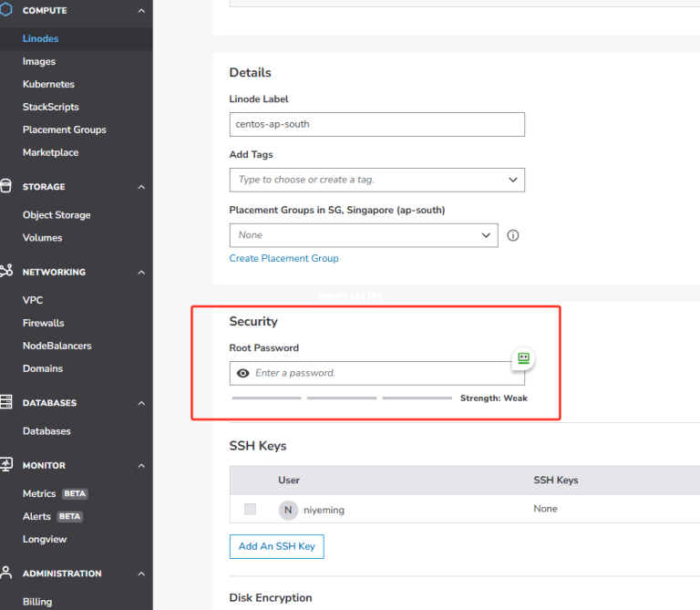Click the Networking nodes icon in sidebar
This screenshot has width=700, height=610.
click(x=6, y=272)
